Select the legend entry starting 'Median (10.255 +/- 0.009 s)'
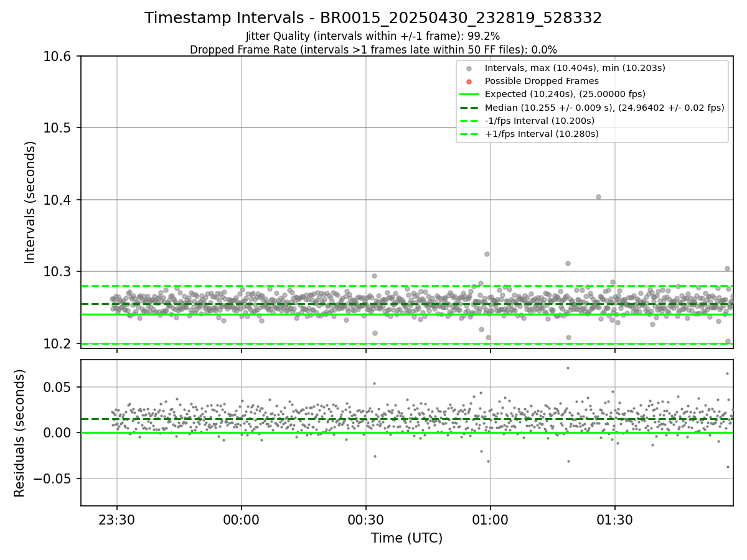The image size is (747, 560). tap(604, 108)
